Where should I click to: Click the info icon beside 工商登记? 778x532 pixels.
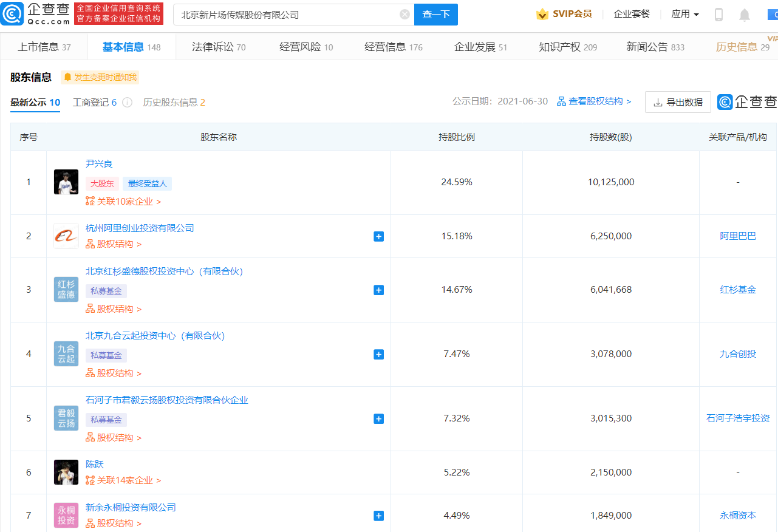coord(127,103)
